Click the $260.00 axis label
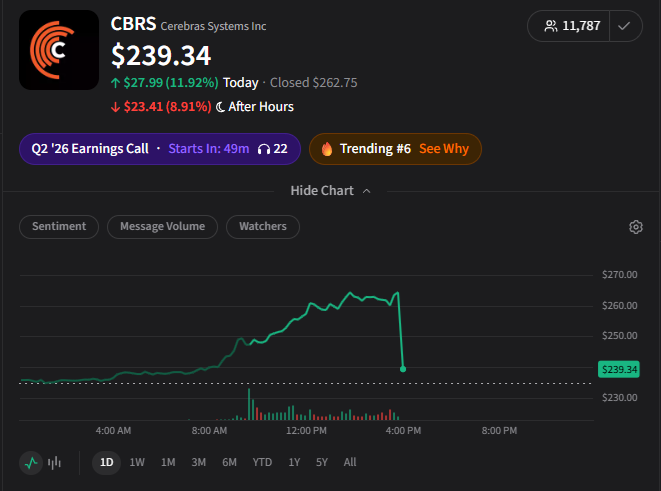Viewport: 661px width, 491px height. tap(619, 306)
